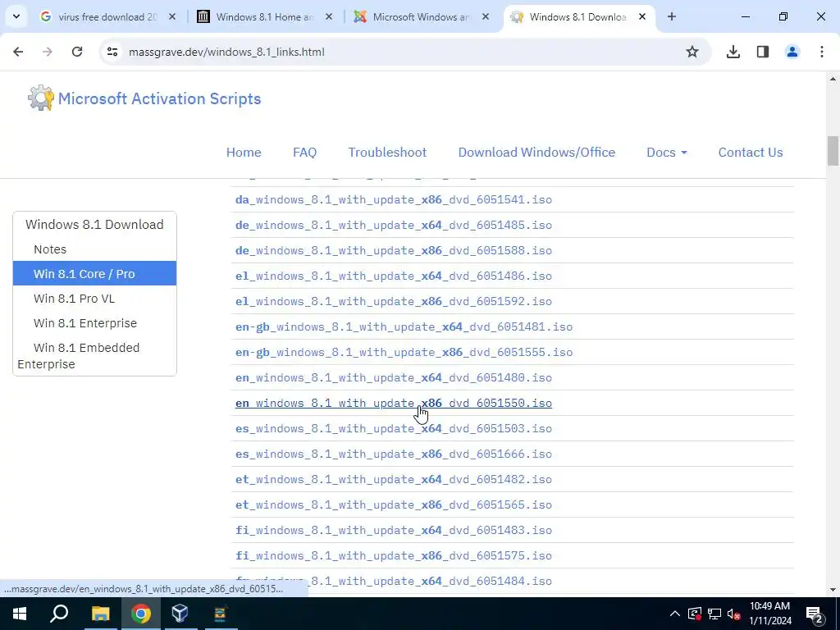Download de_windows_8.1 x64 dvd_6051485.iso
Image resolution: width=840 pixels, height=630 pixels.
(394, 225)
